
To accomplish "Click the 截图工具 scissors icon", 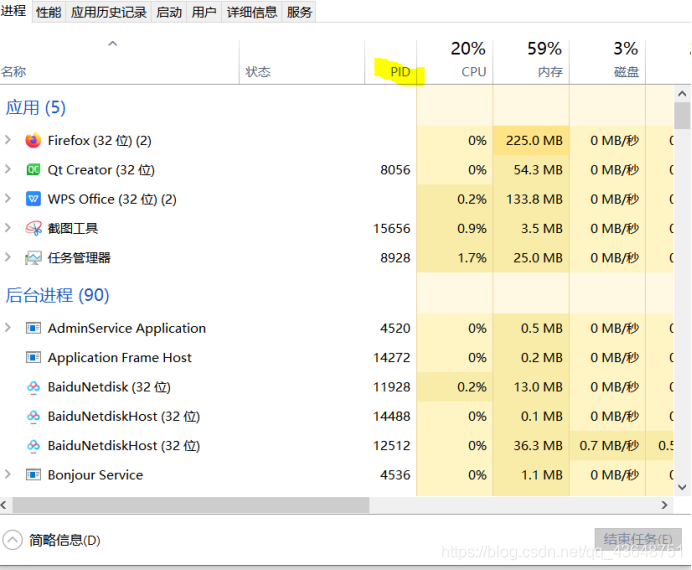I will [x=34, y=228].
